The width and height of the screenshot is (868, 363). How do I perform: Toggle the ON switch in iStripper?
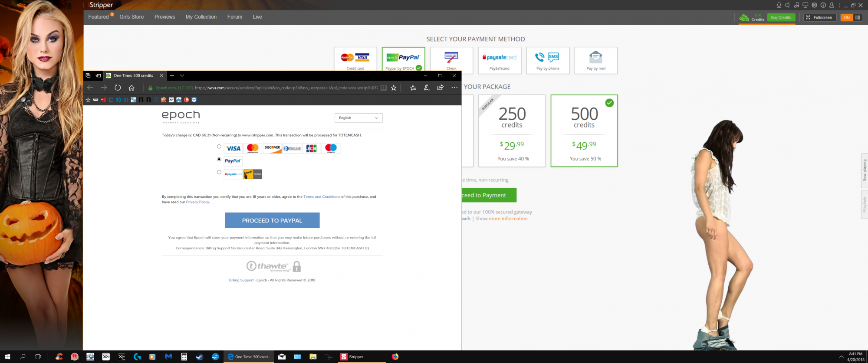(852, 17)
